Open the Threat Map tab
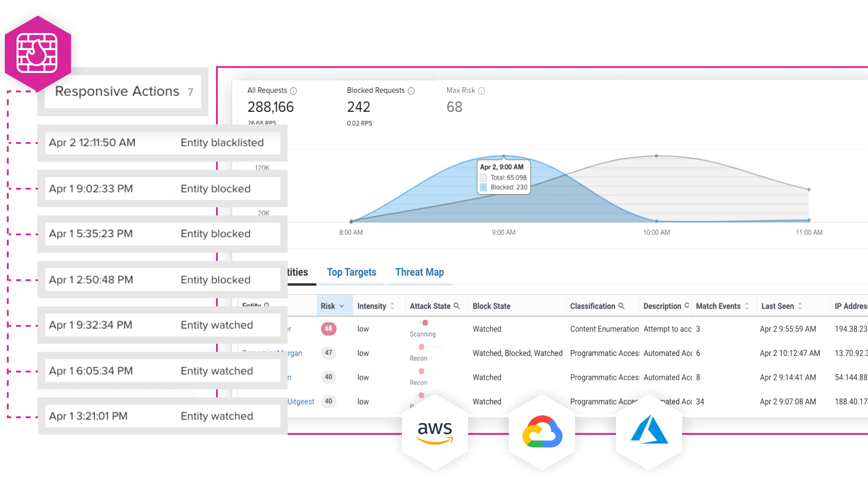Image resolution: width=868 pixels, height=481 pixels. [x=419, y=272]
